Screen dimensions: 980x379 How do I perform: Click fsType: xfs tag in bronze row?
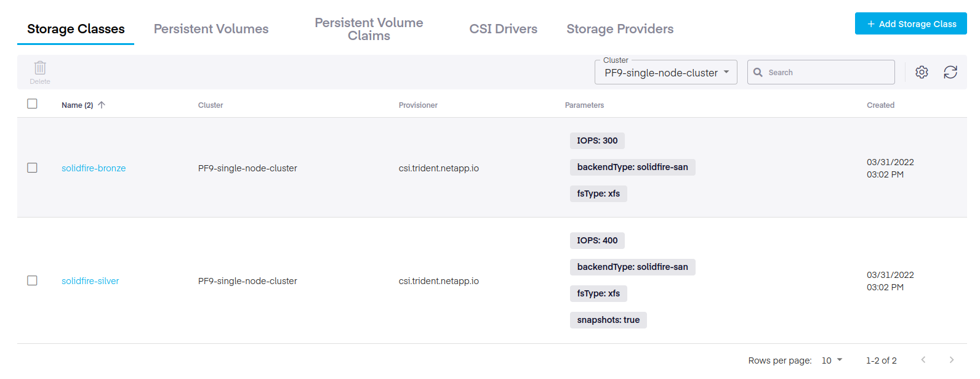(598, 194)
